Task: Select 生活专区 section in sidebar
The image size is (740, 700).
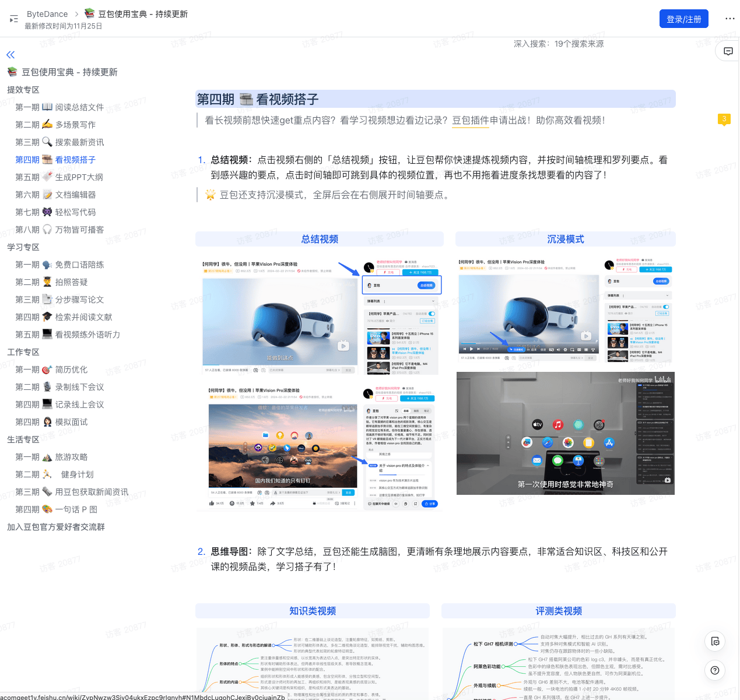Action: [23, 439]
